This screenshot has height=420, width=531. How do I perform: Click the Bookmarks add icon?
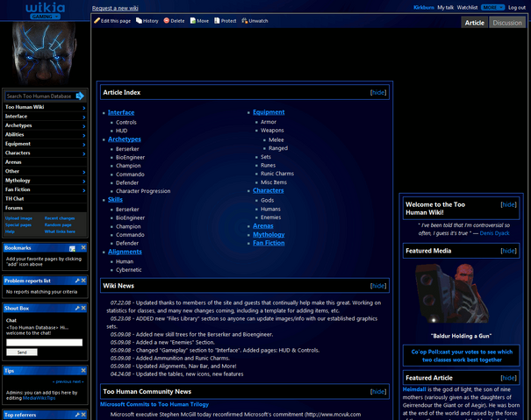(x=72, y=248)
